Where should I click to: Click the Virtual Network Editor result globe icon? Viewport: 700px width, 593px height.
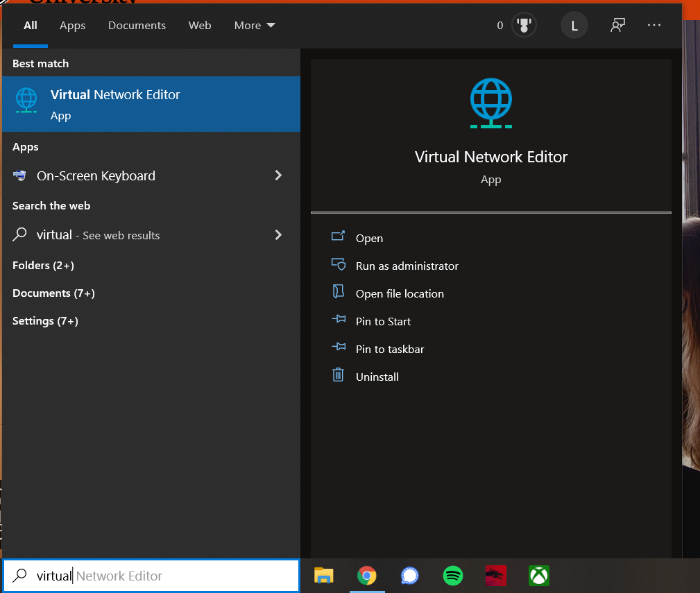tap(26, 100)
